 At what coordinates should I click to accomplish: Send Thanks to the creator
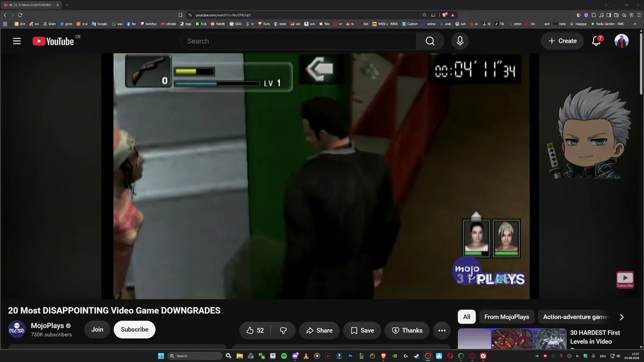point(407,330)
